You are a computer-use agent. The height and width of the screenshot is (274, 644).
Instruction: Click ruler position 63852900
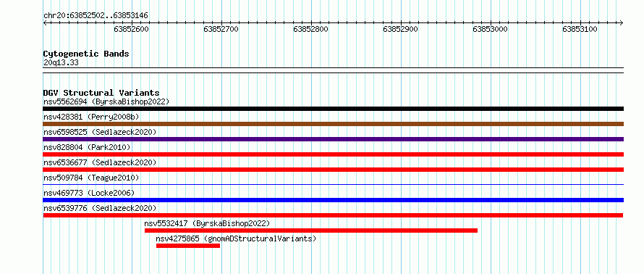pos(400,29)
